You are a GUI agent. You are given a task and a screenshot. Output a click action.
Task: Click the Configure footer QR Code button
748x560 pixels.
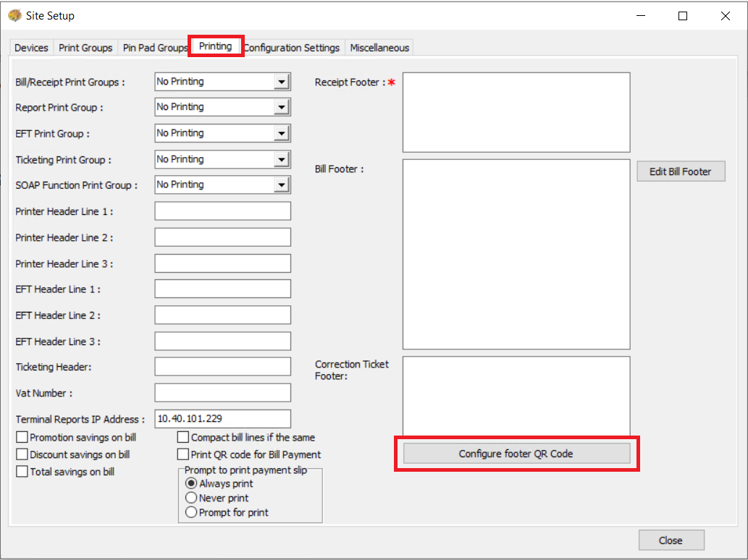pos(516,454)
